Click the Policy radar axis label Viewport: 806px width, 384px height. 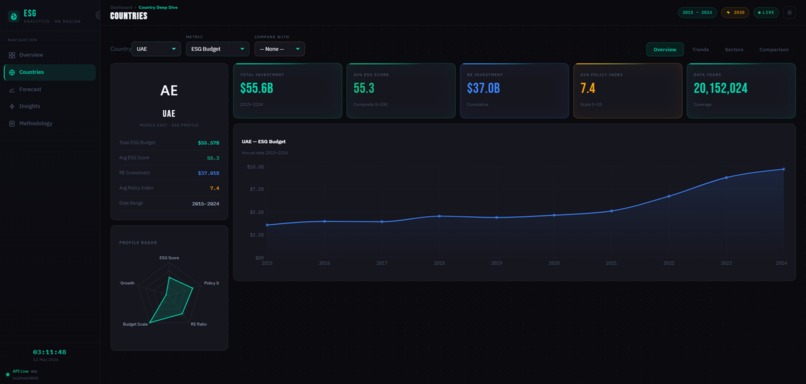click(211, 283)
